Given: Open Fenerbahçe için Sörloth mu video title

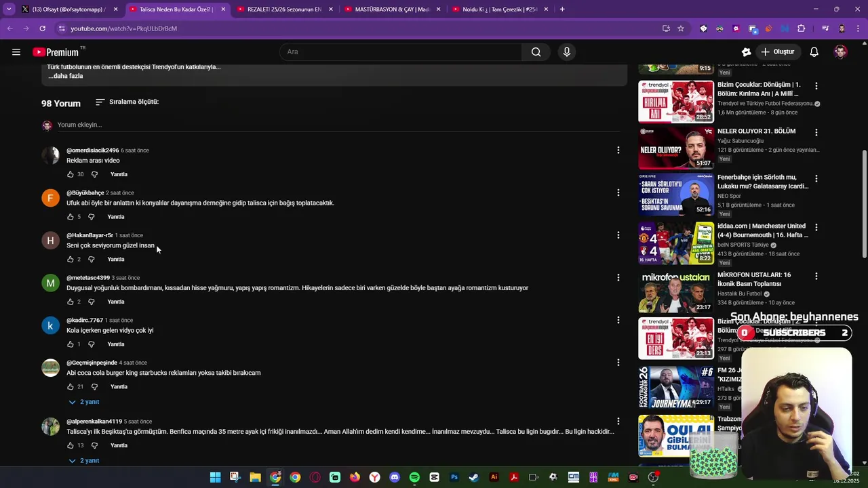Looking at the screenshot, I should (x=763, y=182).
